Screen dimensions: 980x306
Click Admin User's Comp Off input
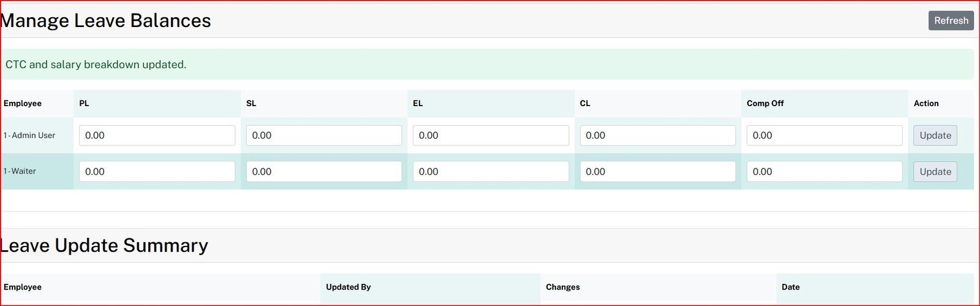point(824,136)
